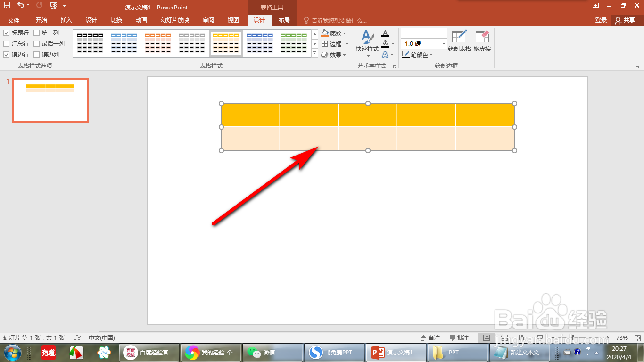Click the Redo icon in title bar
644x362 pixels.
click(x=39, y=6)
